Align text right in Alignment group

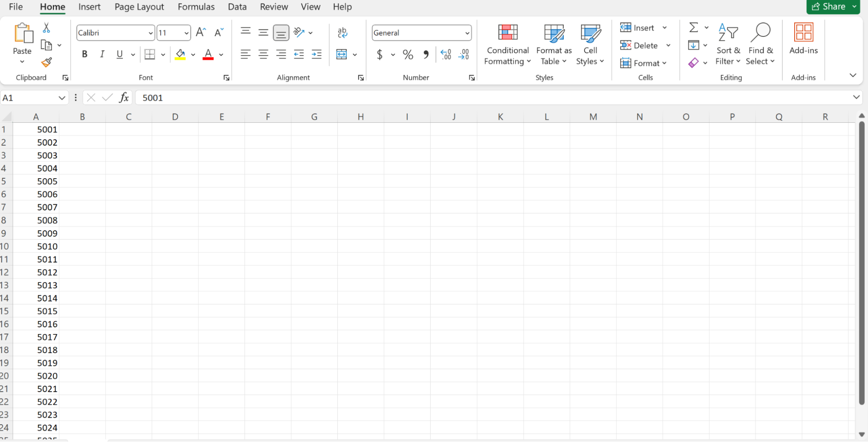point(281,54)
